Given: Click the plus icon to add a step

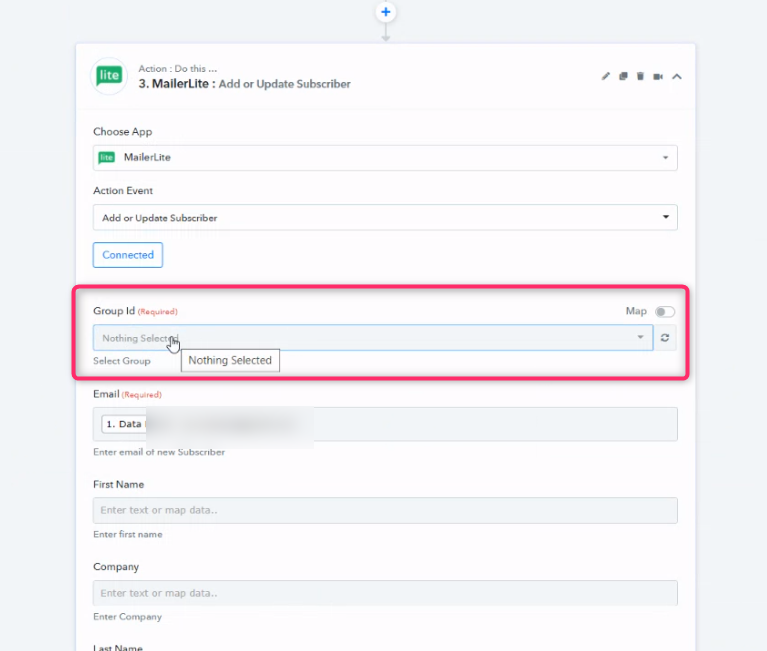Looking at the screenshot, I should (385, 12).
